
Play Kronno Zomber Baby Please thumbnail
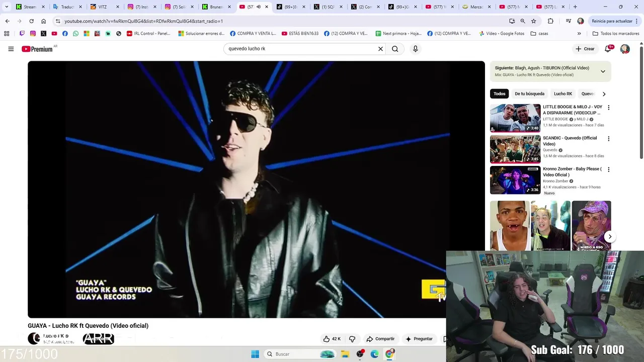[515, 180]
